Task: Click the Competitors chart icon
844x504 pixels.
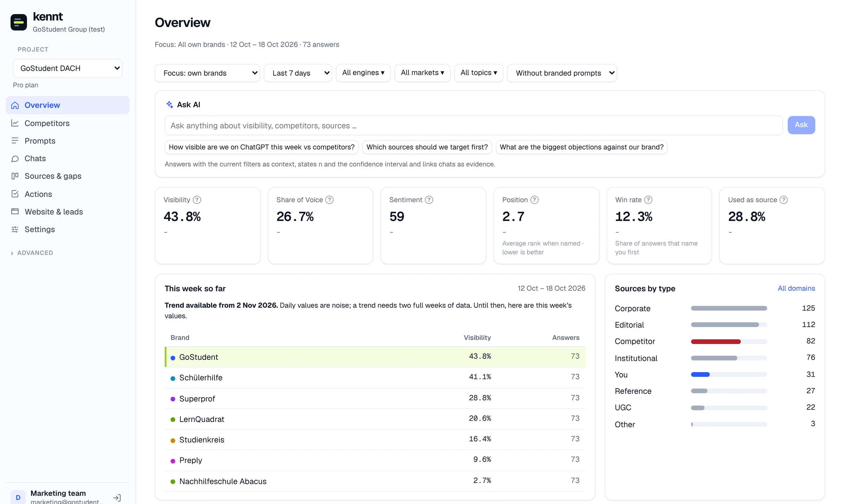Action: point(15,123)
